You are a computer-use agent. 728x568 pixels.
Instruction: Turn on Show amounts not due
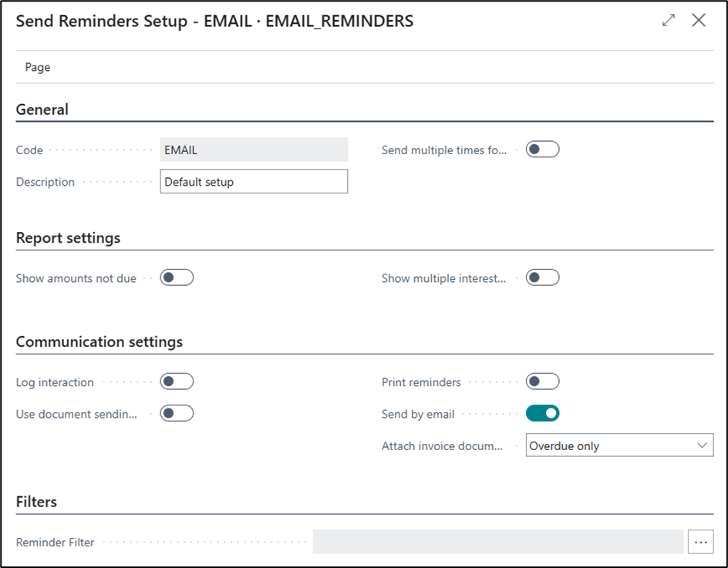pos(177,277)
